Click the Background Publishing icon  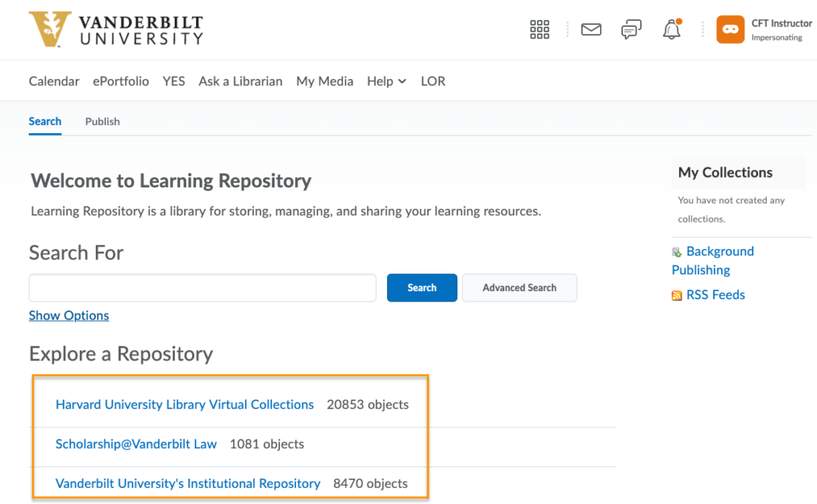(677, 252)
